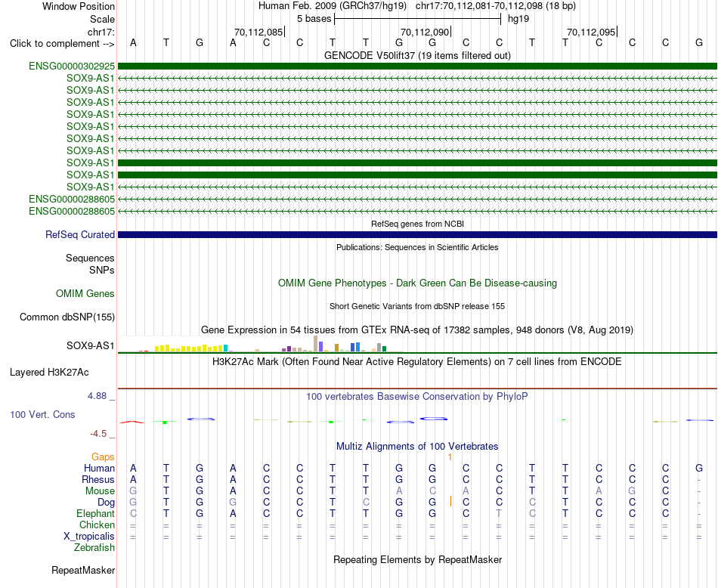Image resolution: width=718 pixels, height=588 pixels.
Task: Select the Human species row label
Action: pyautogui.click(x=99, y=468)
